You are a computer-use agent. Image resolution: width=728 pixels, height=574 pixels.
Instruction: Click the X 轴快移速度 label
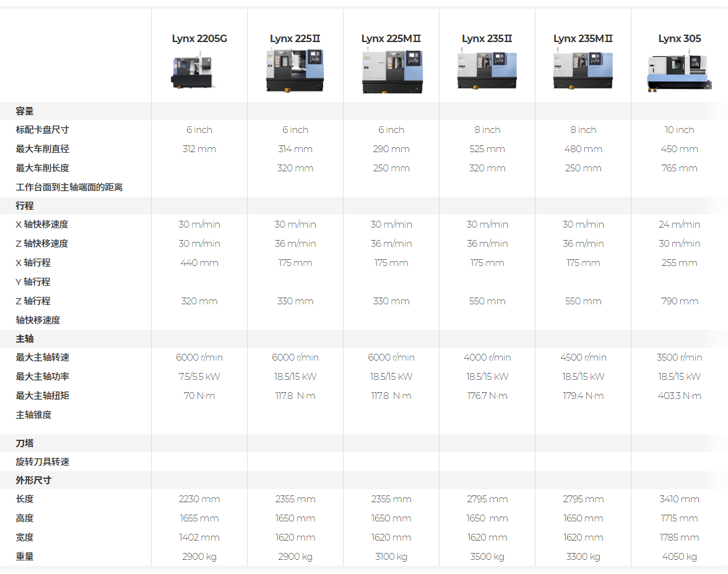point(42,225)
